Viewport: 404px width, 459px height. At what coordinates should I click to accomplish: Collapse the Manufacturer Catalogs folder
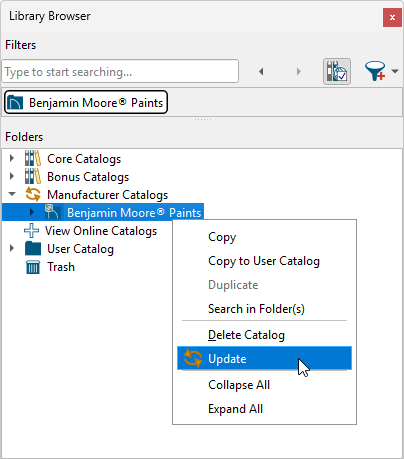(x=12, y=194)
